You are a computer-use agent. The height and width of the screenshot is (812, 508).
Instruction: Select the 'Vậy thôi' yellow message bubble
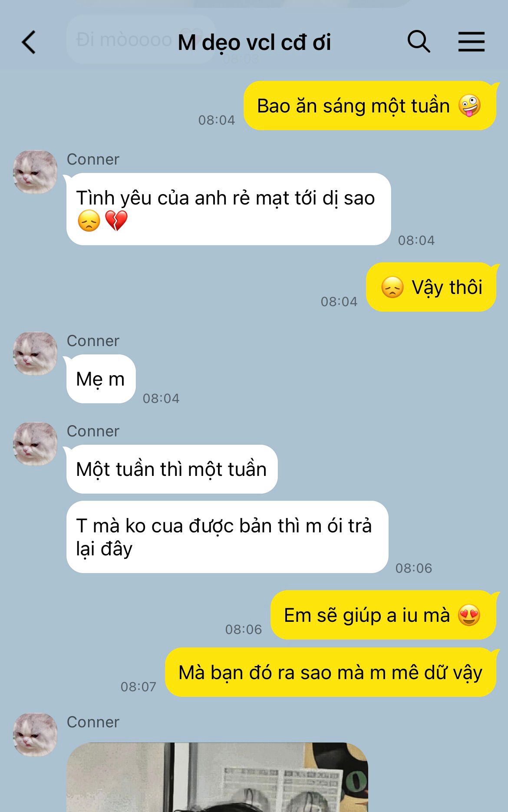(431, 287)
